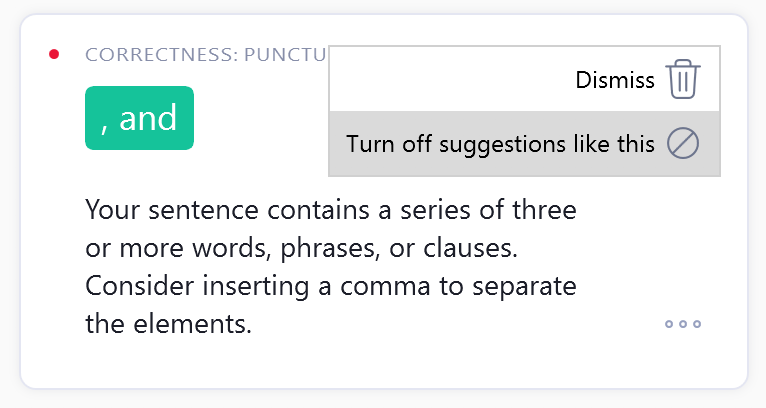This screenshot has width=766, height=408.
Task: Apply the comma-and replacement chip
Action: pos(139,118)
